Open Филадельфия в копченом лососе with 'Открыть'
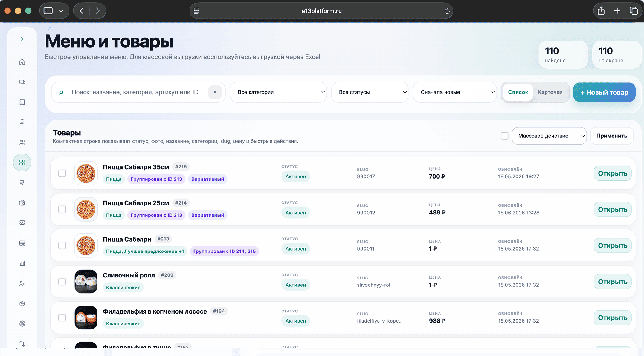644x356 pixels. point(613,318)
